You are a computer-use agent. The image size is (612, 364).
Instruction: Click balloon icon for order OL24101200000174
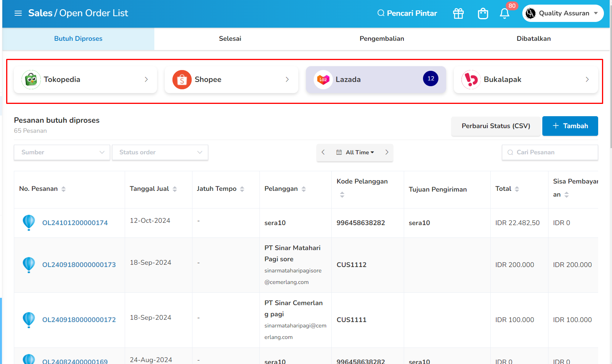point(29,223)
